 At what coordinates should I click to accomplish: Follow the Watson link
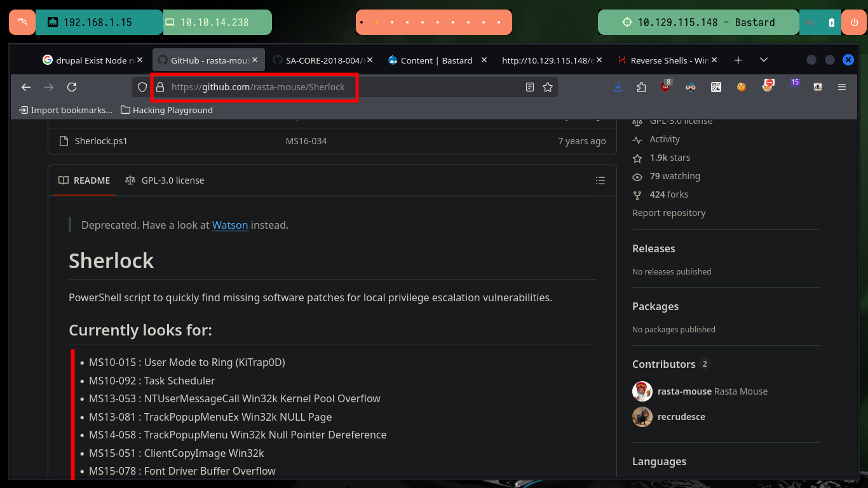coord(230,225)
